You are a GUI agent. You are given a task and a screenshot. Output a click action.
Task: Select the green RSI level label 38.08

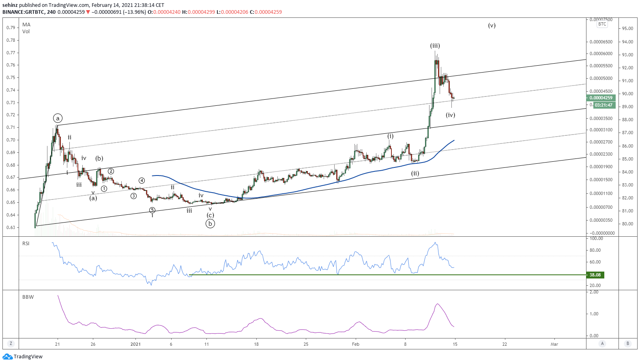pos(595,275)
